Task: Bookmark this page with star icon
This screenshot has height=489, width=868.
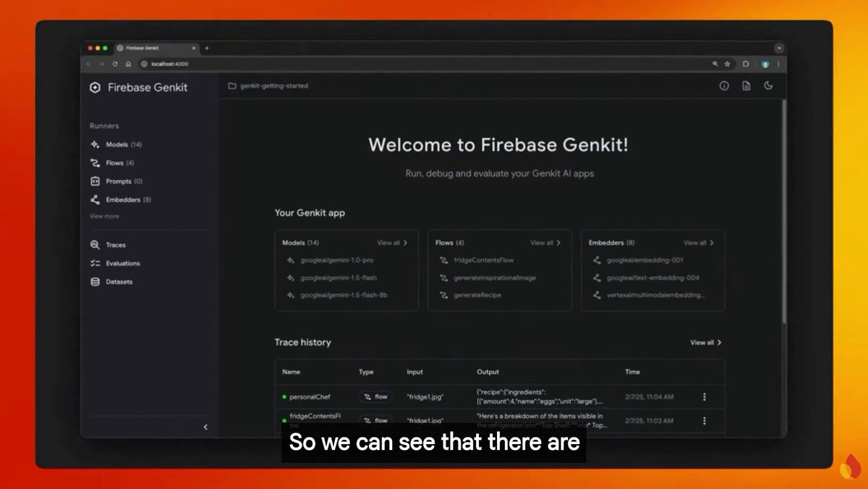Action: 727,64
